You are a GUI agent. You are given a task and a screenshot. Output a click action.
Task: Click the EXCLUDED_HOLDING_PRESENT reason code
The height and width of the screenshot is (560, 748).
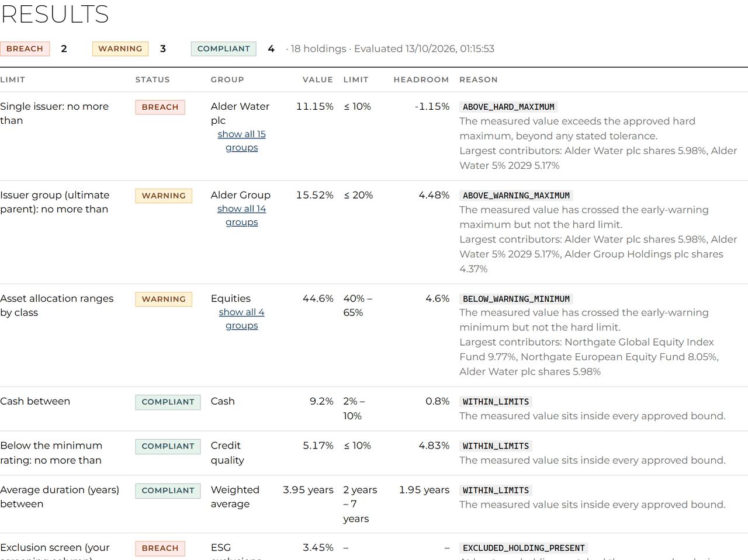[x=524, y=548]
